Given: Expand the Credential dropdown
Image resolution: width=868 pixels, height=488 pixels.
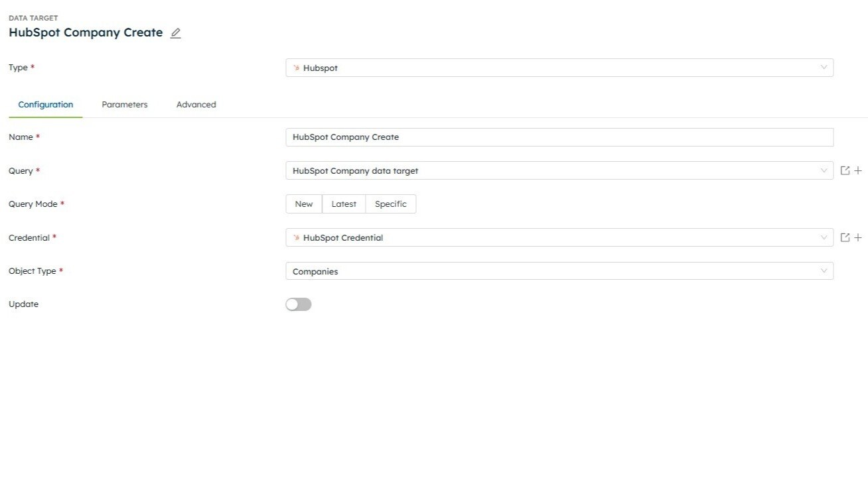Looking at the screenshot, I should pyautogui.click(x=824, y=237).
